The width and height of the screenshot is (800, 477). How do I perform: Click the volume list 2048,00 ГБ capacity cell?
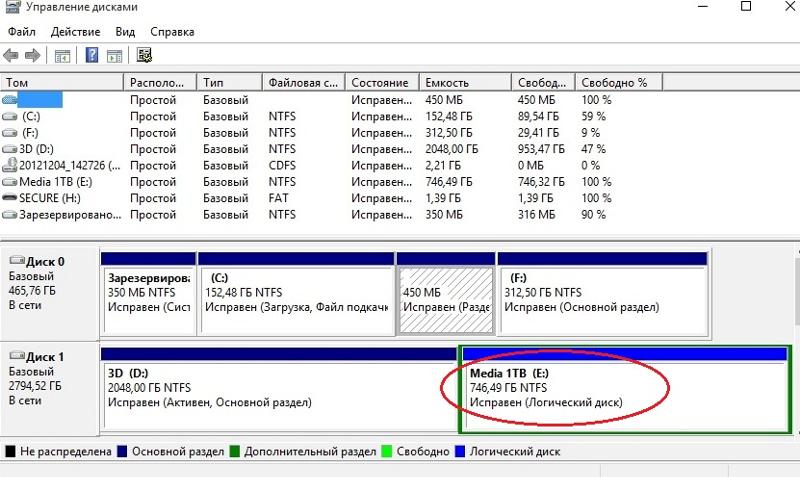tap(452, 149)
